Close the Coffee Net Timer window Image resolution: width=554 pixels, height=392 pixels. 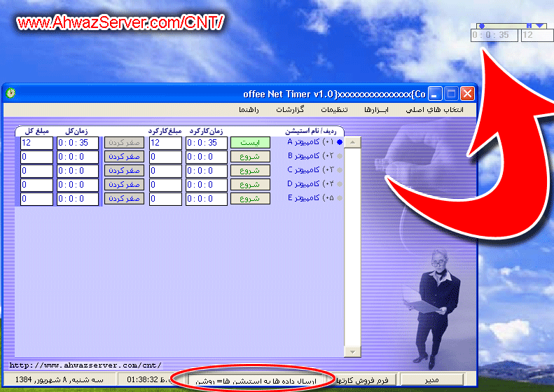coord(467,94)
